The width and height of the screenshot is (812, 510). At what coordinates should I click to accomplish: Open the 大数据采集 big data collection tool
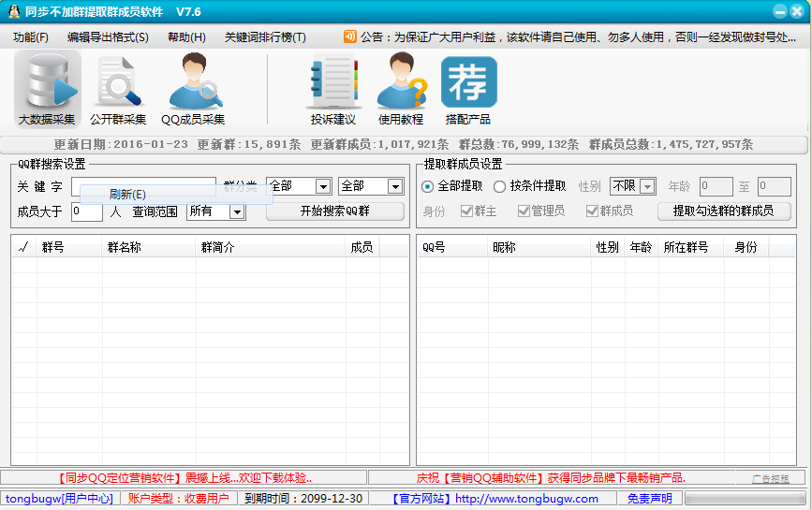pos(47,91)
